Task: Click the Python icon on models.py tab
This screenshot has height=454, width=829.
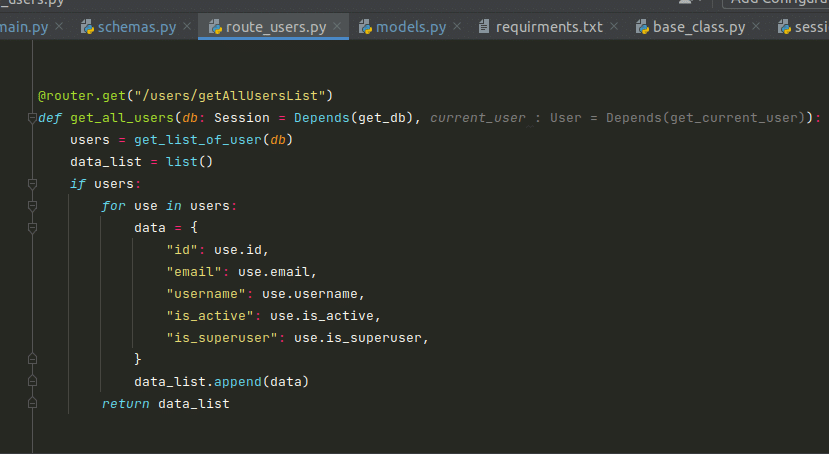Action: click(366, 26)
